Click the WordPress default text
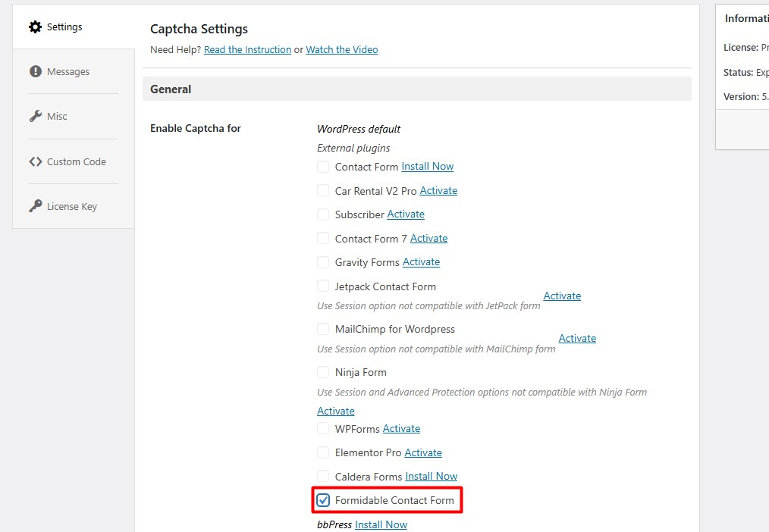Image resolution: width=769 pixels, height=532 pixels. 359,129
